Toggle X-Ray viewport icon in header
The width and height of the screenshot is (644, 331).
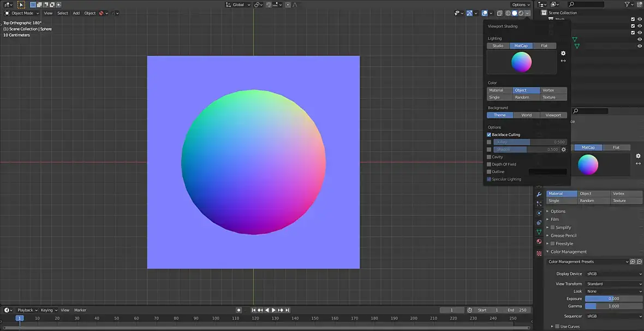tap(499, 13)
